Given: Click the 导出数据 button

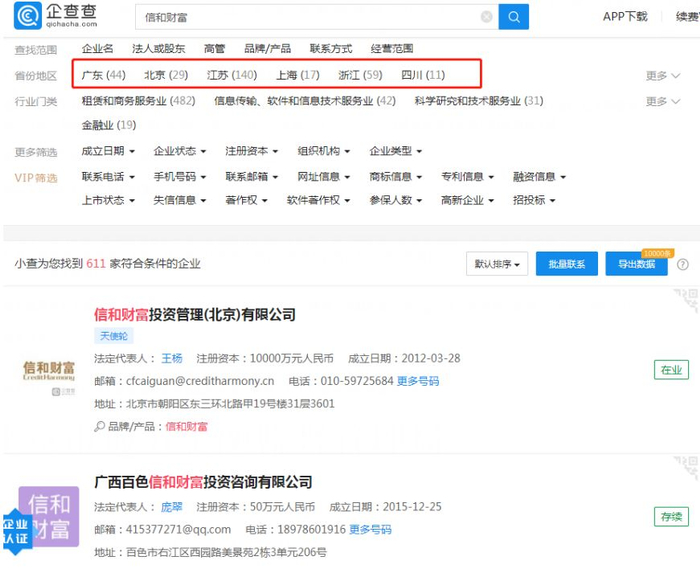Looking at the screenshot, I should [636, 265].
